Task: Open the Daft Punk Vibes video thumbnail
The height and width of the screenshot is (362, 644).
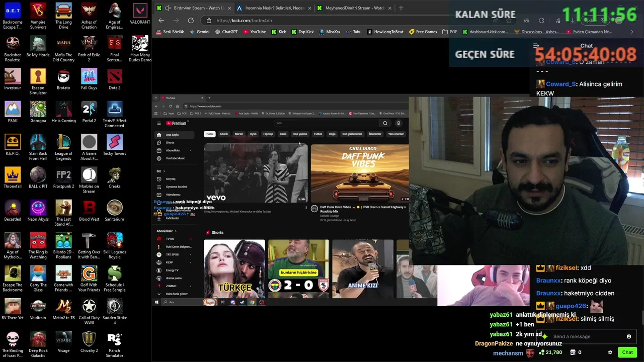Action: point(360,173)
